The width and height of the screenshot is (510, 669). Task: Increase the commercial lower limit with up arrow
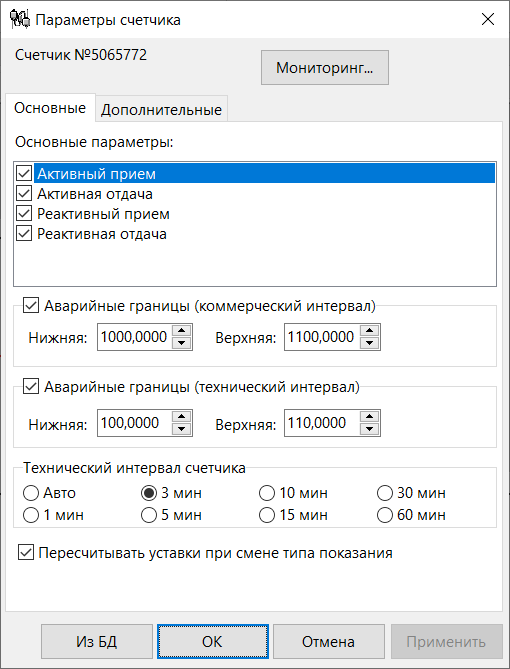(x=182, y=331)
